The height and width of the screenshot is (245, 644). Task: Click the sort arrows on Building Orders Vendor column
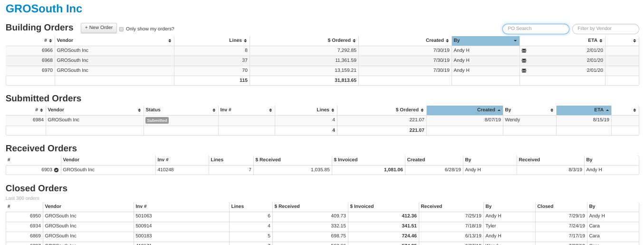pos(170,41)
